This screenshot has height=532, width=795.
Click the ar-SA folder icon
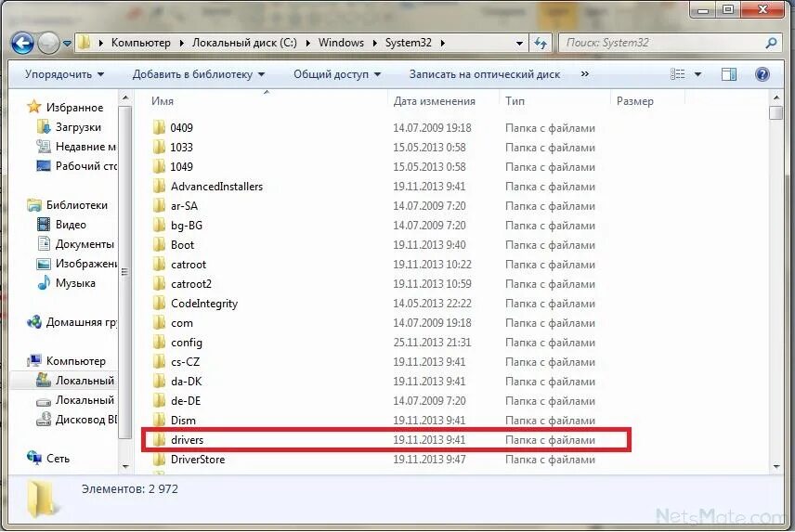point(159,205)
